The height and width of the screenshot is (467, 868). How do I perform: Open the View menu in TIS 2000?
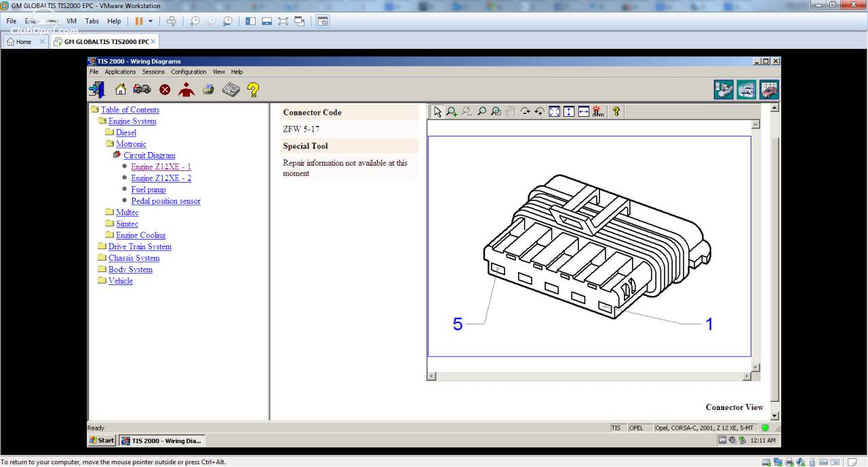[218, 72]
